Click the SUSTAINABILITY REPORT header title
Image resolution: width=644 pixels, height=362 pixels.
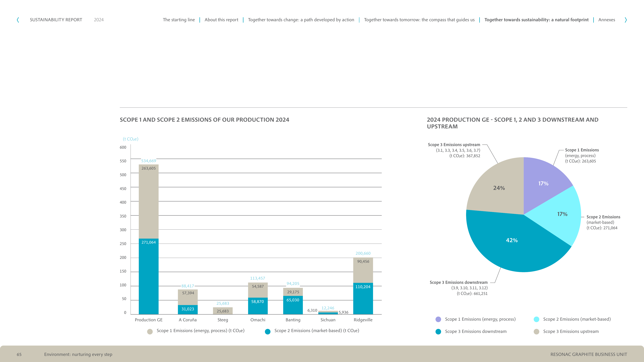coord(56,20)
